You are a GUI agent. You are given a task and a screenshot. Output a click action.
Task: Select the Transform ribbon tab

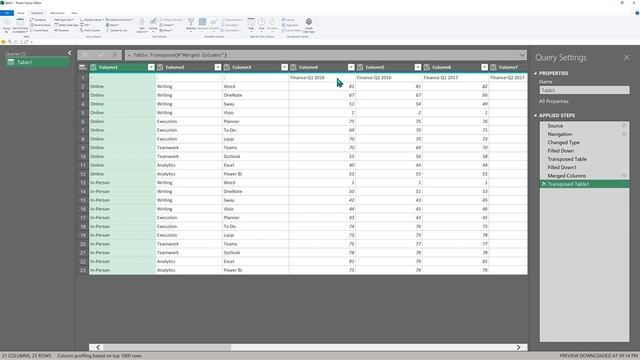[x=37, y=13]
